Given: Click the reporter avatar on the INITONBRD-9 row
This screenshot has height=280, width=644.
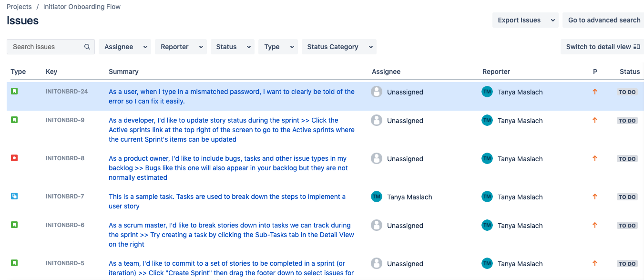Looking at the screenshot, I should [487, 120].
